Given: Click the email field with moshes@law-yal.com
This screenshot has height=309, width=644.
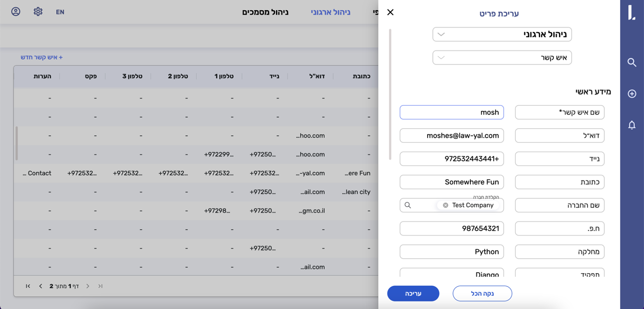Looking at the screenshot, I should click(451, 135).
